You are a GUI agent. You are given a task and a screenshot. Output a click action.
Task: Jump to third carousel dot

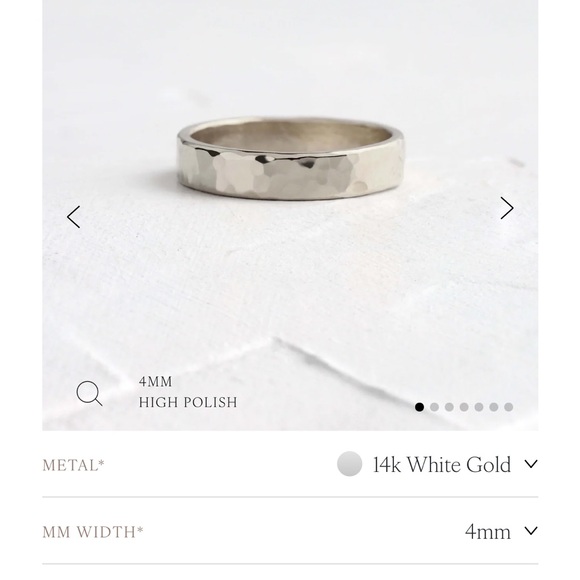tap(449, 407)
